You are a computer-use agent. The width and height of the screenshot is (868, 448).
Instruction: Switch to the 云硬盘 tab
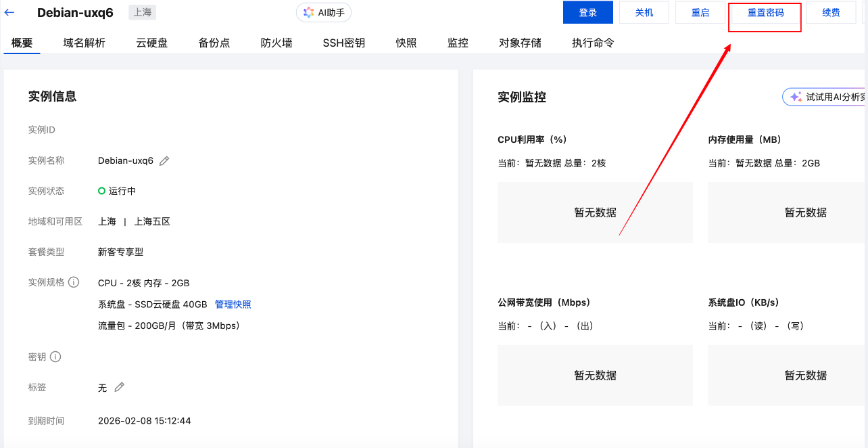[x=151, y=43]
